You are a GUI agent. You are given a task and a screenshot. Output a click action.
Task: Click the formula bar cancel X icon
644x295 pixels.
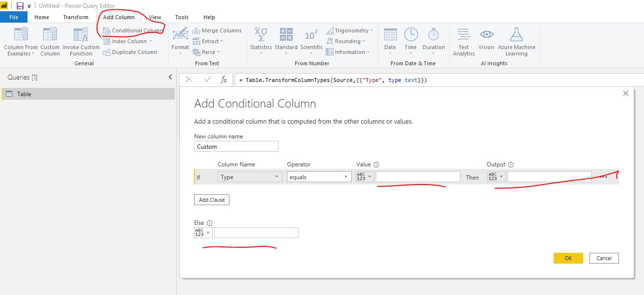point(189,80)
